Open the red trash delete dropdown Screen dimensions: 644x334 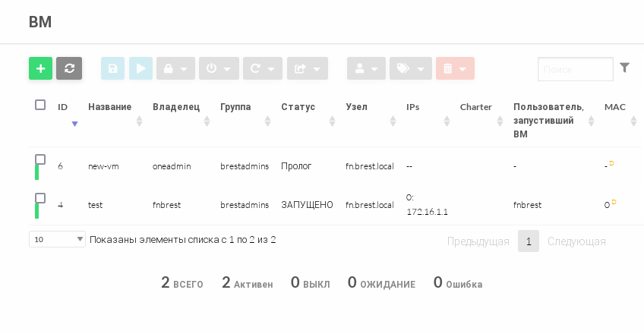454,68
